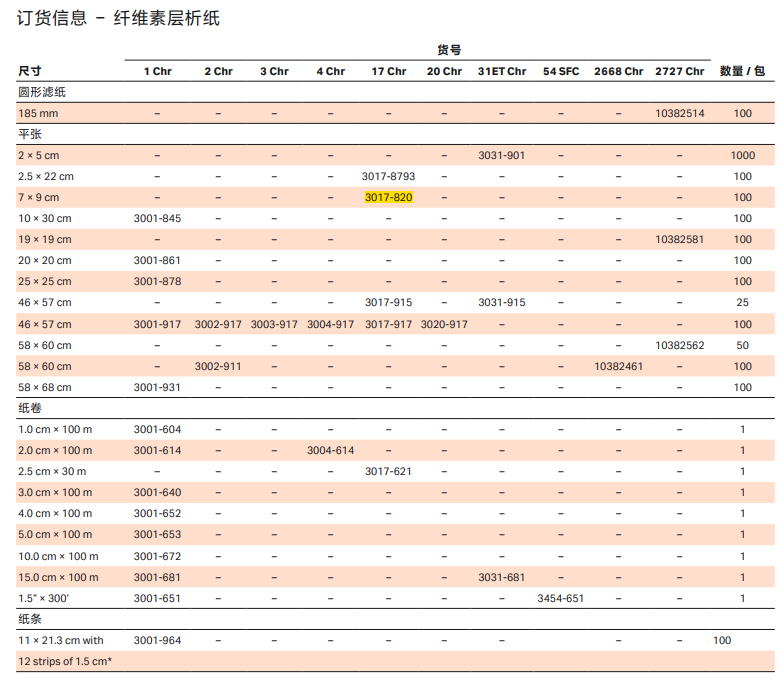Click the 尺寸 column header
The image size is (782, 678).
point(29,71)
